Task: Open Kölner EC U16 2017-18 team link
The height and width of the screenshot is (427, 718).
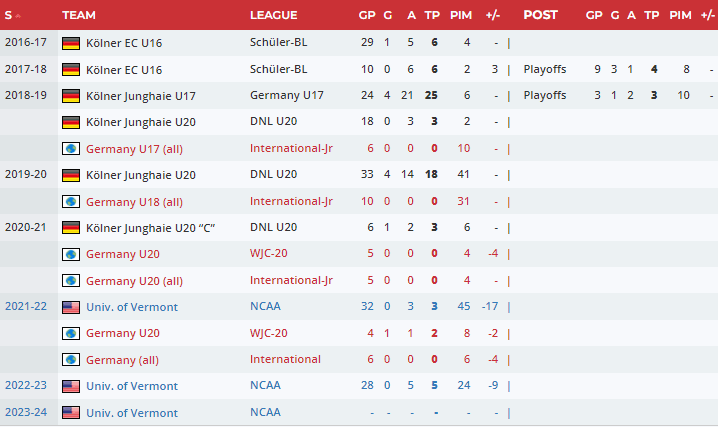Action: tap(124, 69)
